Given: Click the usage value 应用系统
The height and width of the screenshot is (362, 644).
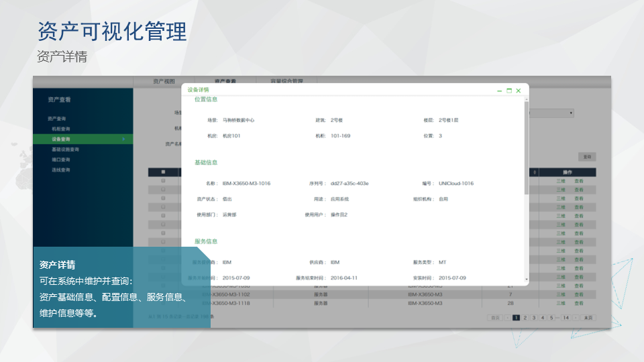Looking at the screenshot, I should pos(339,199).
